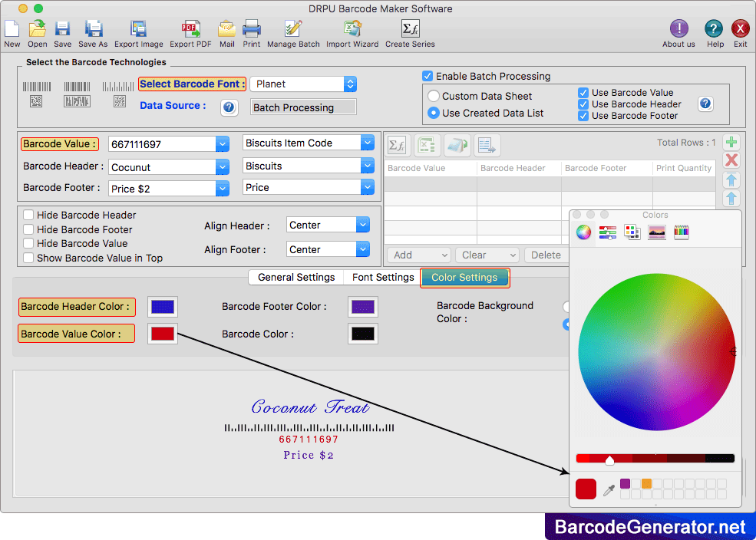Click the Clear dropdown button
The height and width of the screenshot is (540, 756).
point(487,255)
